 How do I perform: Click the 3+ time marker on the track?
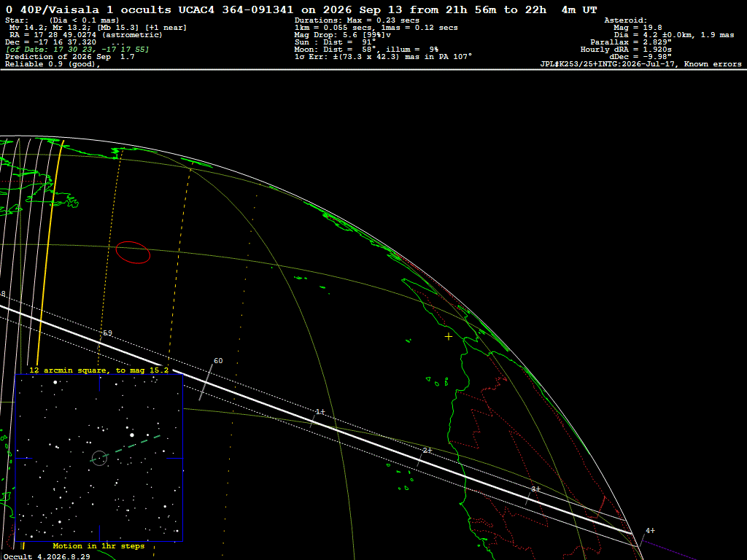pos(536,489)
